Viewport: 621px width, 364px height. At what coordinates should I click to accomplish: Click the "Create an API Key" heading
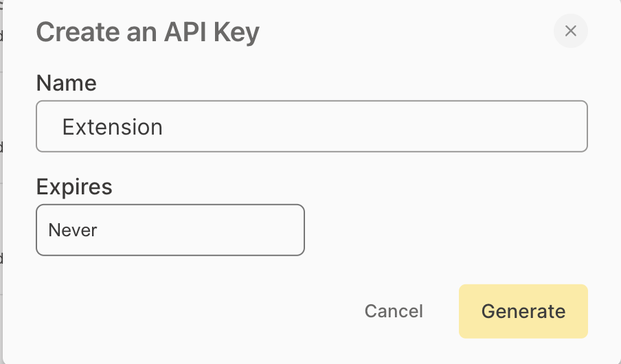(x=148, y=32)
